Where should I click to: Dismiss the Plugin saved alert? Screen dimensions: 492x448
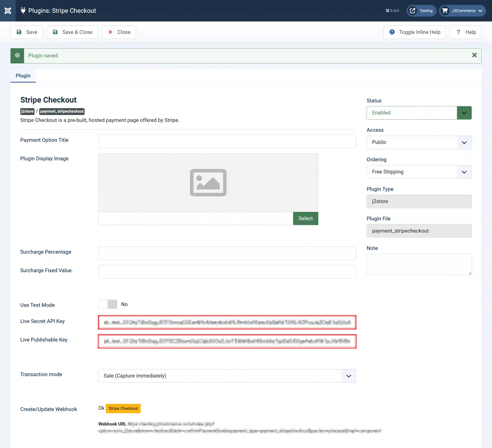474,55
